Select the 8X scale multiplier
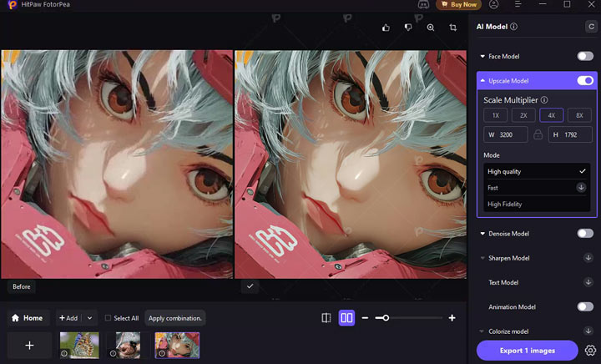 (579, 115)
